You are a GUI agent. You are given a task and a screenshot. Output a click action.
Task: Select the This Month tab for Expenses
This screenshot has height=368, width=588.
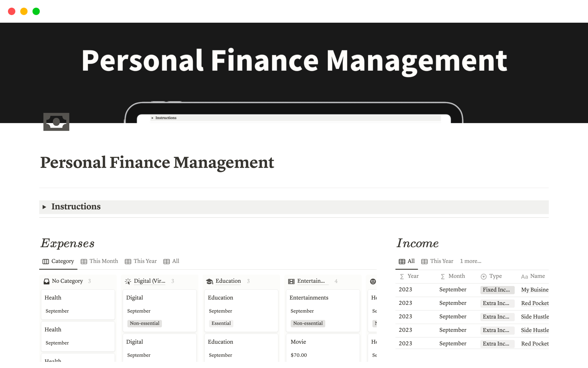(103, 261)
